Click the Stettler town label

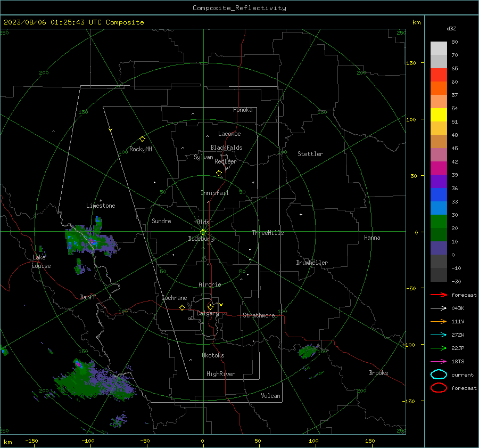(310, 154)
